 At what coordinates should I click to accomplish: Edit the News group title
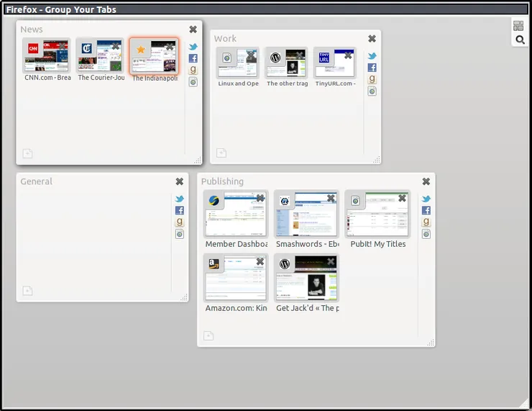click(x=32, y=30)
